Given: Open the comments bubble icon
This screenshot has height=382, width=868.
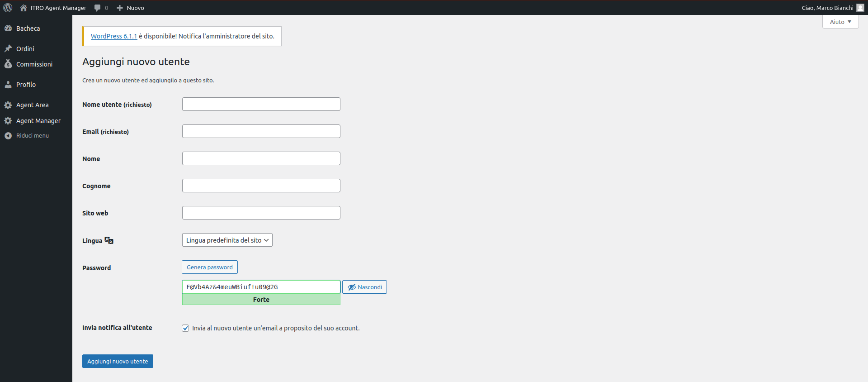Looking at the screenshot, I should click(x=97, y=8).
